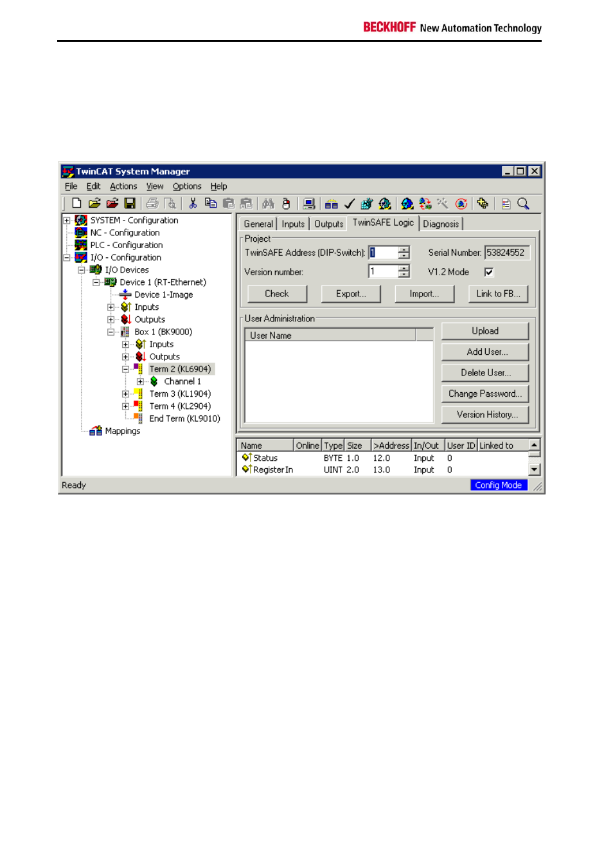Save the configuration via floppy disk icon
The height and width of the screenshot is (868, 613).
pos(130,203)
